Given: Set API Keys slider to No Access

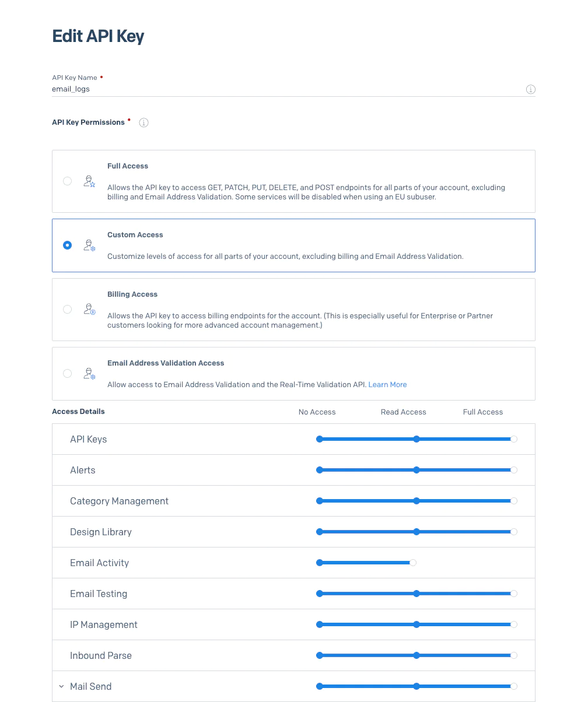Looking at the screenshot, I should [320, 439].
